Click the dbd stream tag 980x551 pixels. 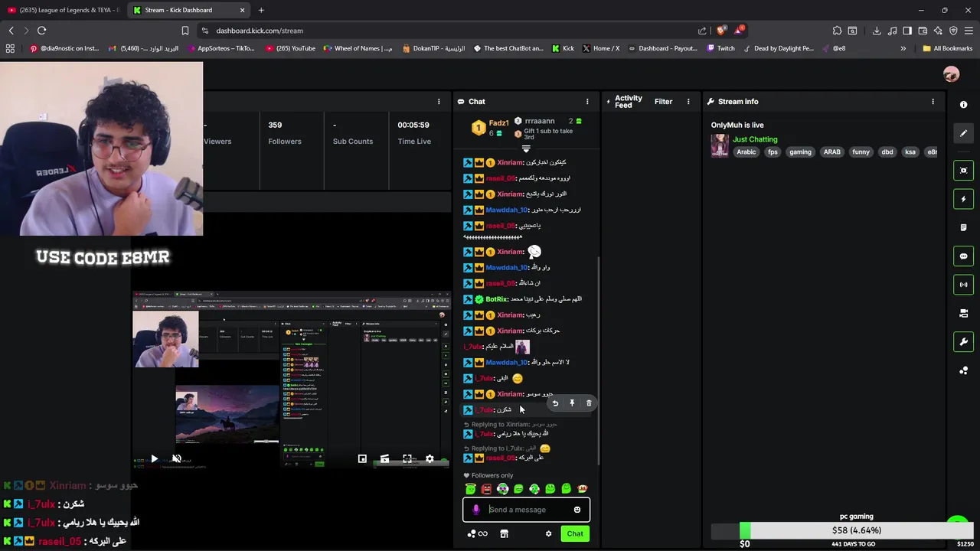coord(887,152)
